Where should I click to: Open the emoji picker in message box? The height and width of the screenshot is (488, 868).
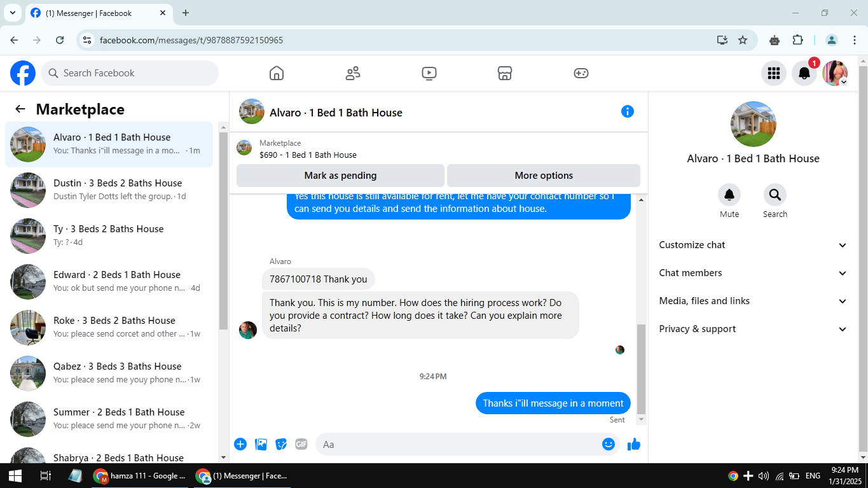(609, 444)
